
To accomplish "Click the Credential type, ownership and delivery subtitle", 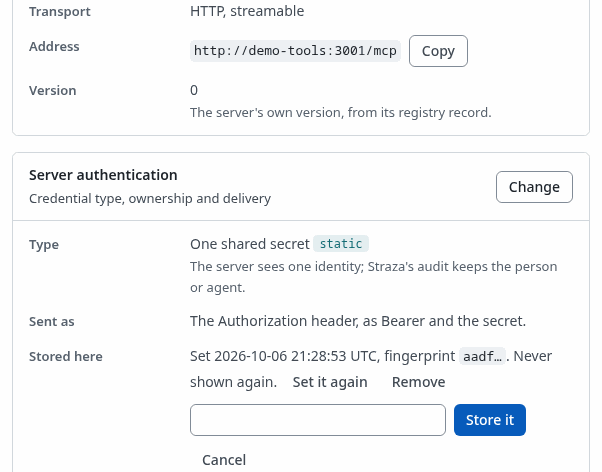I will 150,199.
